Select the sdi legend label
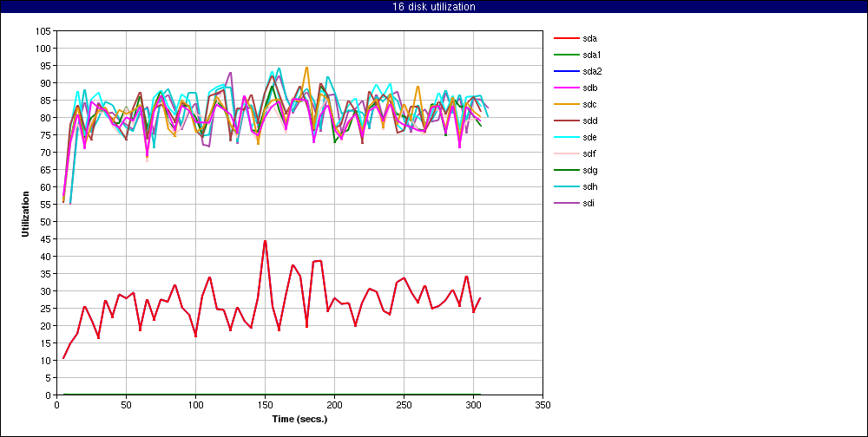Viewport: 868px width, 437px height. tap(589, 203)
